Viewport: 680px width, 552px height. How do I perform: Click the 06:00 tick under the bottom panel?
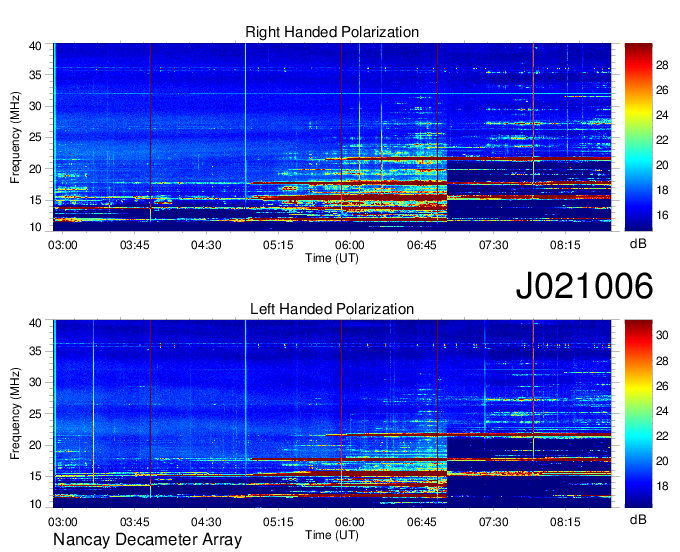click(350, 522)
